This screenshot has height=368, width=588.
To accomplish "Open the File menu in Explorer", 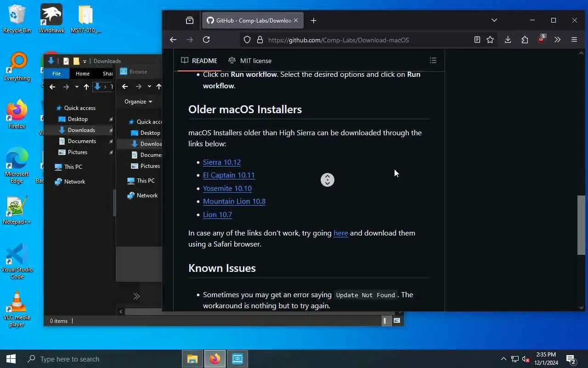I will tap(57, 74).
